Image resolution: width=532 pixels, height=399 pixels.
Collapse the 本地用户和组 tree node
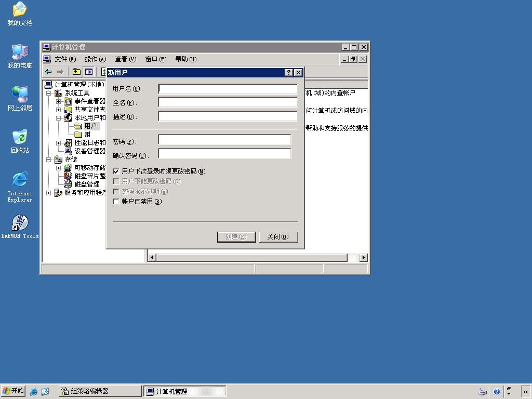(x=58, y=118)
